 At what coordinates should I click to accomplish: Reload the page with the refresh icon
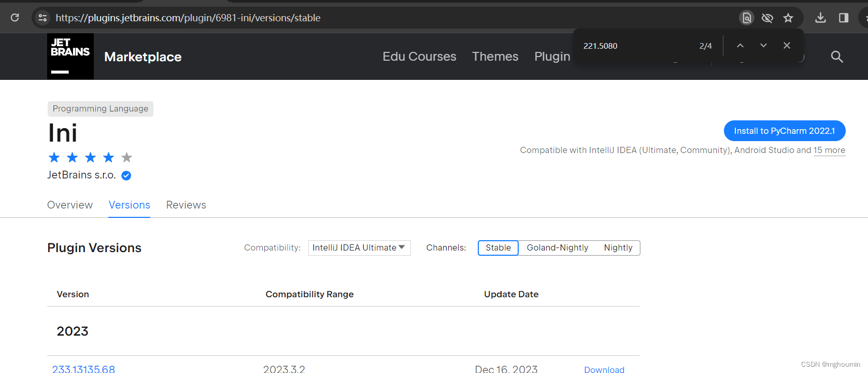click(x=15, y=18)
